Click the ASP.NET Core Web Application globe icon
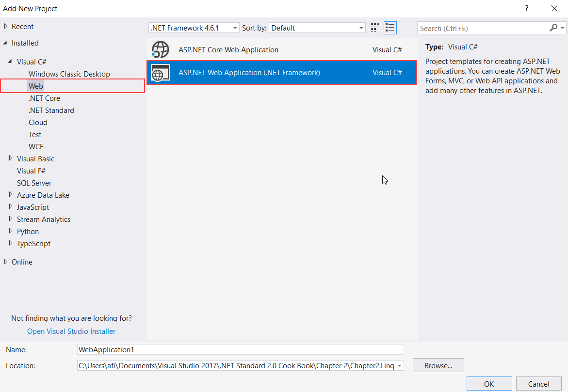568x392 pixels. (x=161, y=49)
